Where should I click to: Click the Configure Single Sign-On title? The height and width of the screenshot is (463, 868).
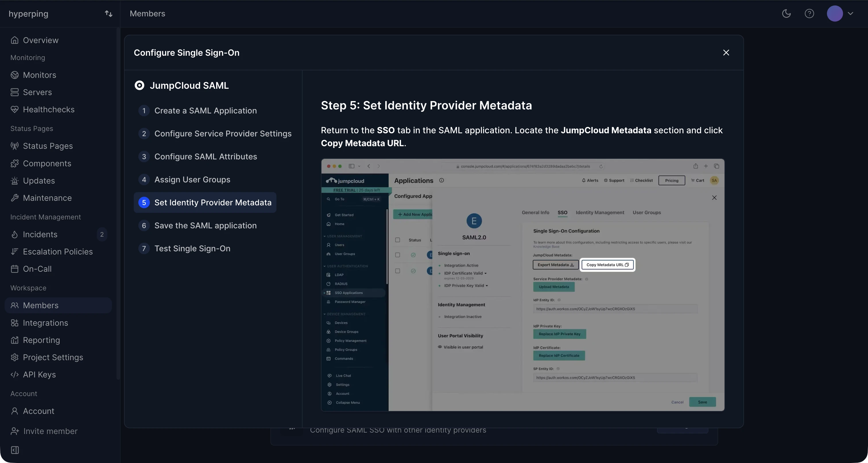(x=186, y=53)
